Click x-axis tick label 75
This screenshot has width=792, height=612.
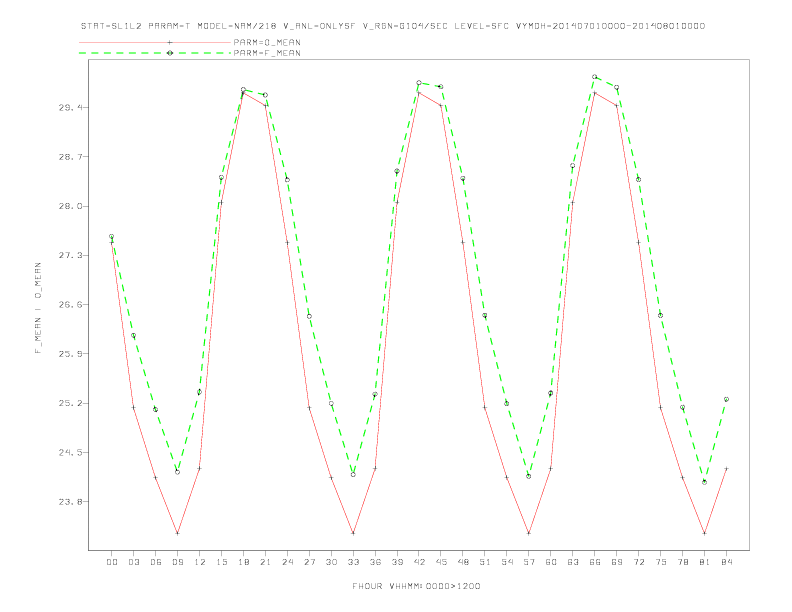[x=661, y=562]
